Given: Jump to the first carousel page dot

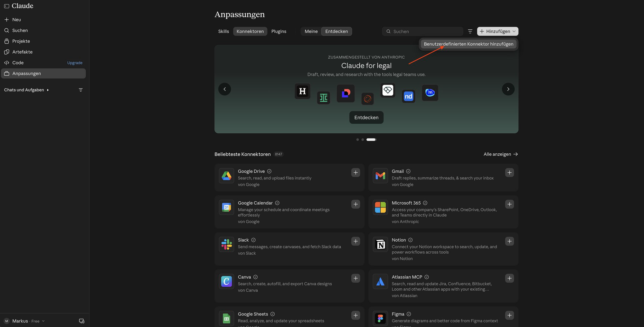Looking at the screenshot, I should (357, 139).
